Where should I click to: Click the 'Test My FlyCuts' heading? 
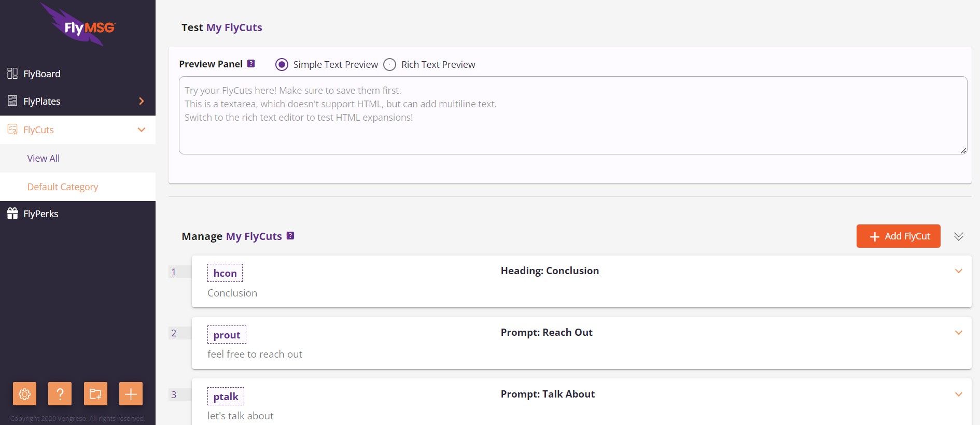[x=222, y=27]
